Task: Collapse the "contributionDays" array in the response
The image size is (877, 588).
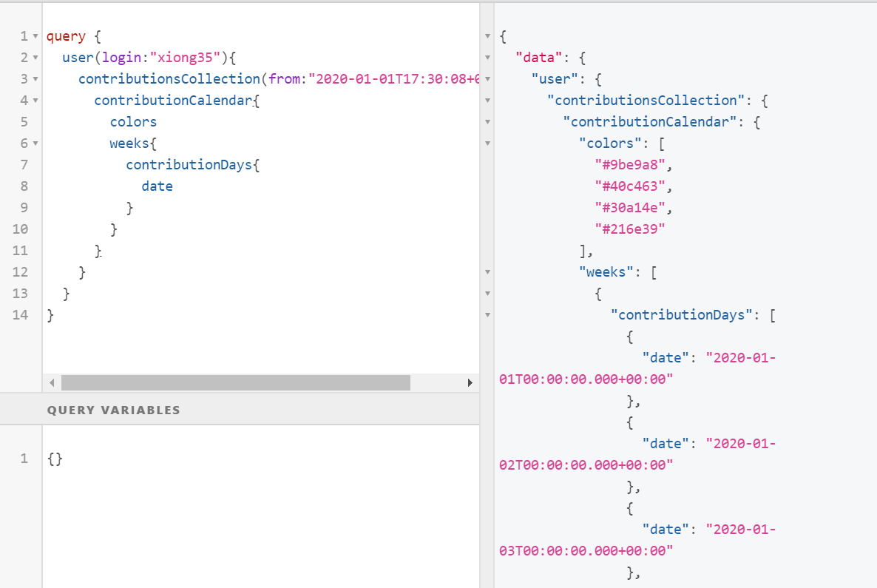Action: point(488,314)
